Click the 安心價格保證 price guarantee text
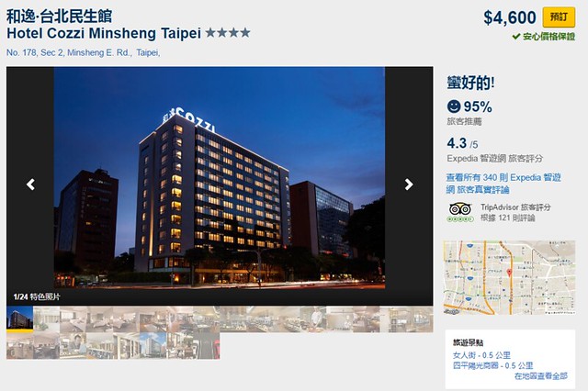The height and width of the screenshot is (391, 588). pyautogui.click(x=548, y=37)
